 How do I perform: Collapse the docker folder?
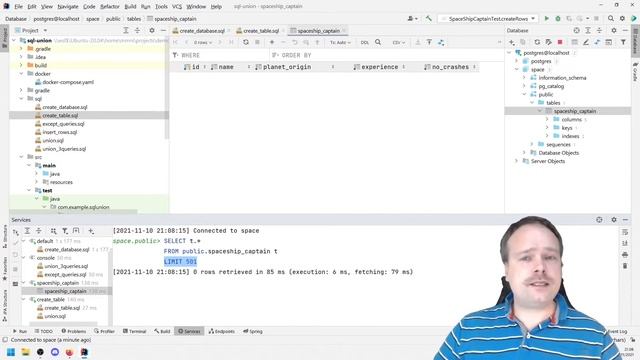pyautogui.click(x=21, y=74)
